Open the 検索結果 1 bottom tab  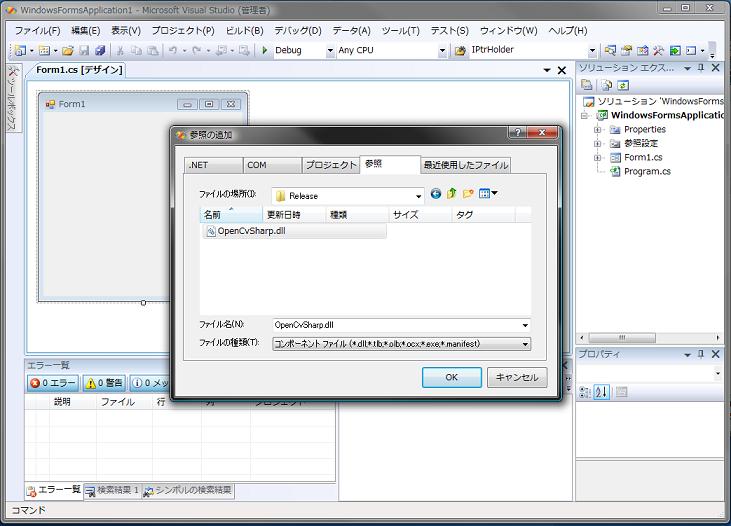point(112,491)
